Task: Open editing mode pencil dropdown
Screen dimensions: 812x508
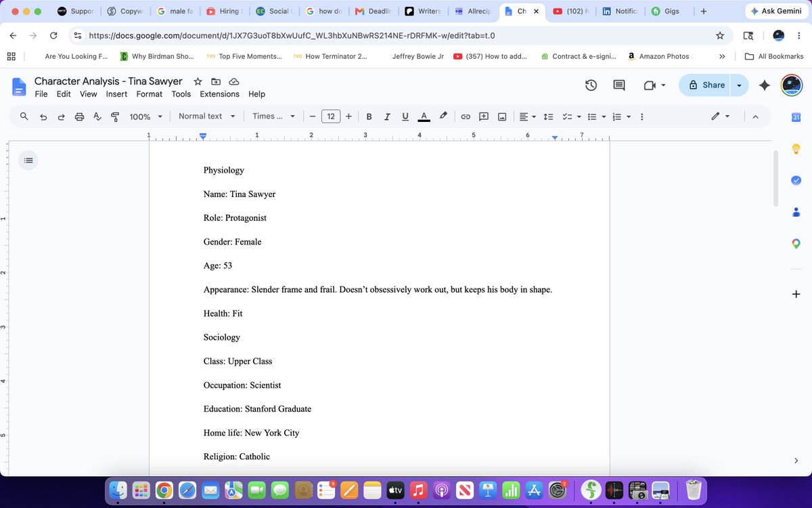Action: [x=721, y=117]
